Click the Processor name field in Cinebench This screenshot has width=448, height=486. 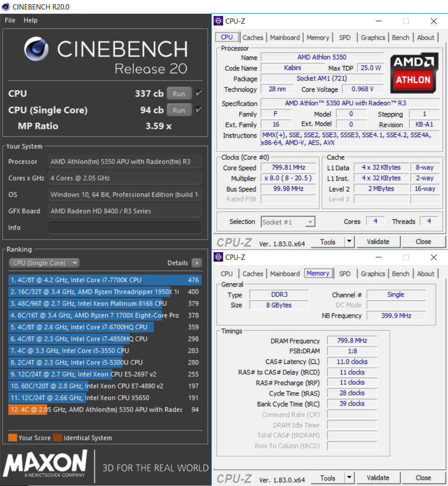(124, 162)
